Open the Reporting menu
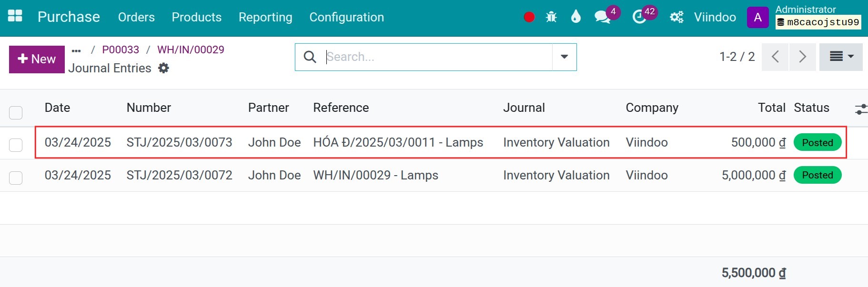Image resolution: width=868 pixels, height=287 pixels. point(265,17)
